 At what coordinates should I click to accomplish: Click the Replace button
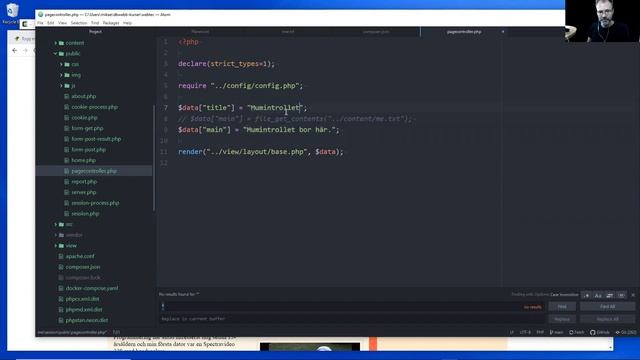click(562, 319)
